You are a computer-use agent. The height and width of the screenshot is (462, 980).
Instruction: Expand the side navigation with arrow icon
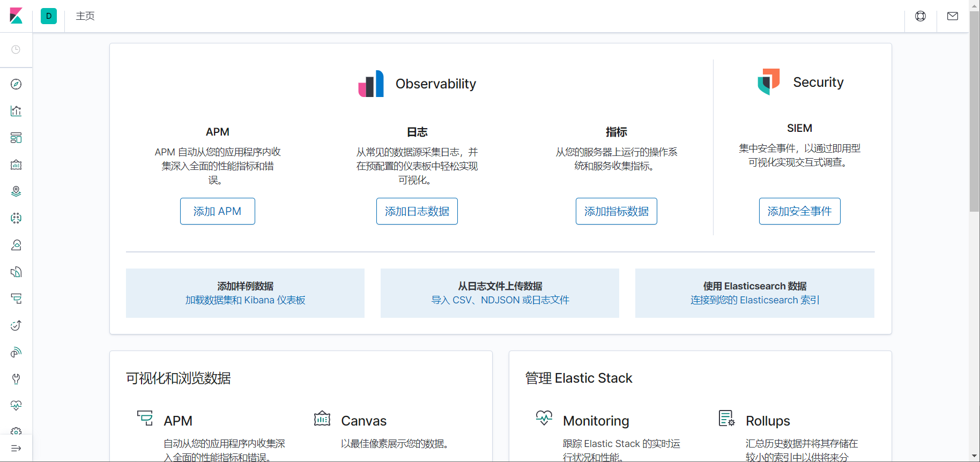point(16,448)
